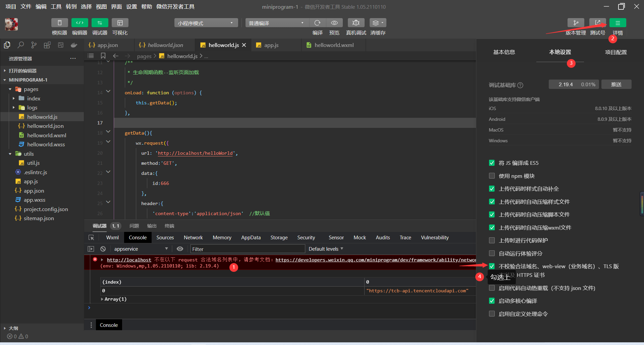Toggle 上传代码时样式自动补全 checkbox

pos(492,189)
